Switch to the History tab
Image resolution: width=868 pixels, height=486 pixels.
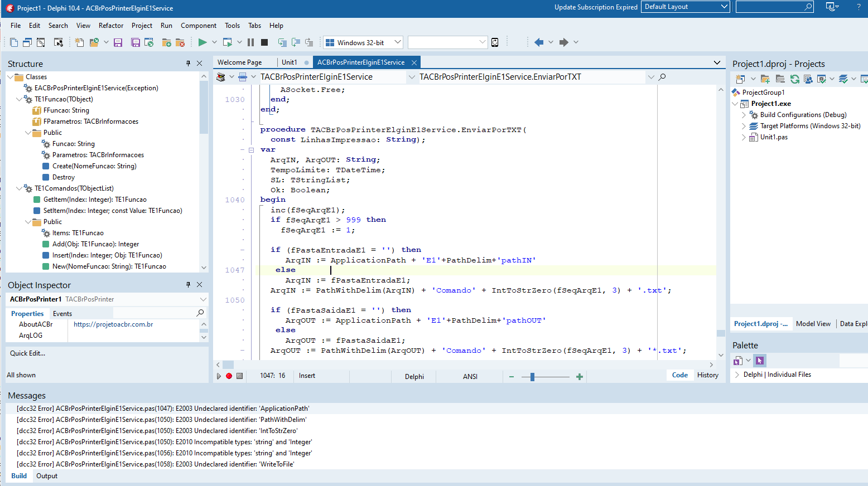coord(708,375)
